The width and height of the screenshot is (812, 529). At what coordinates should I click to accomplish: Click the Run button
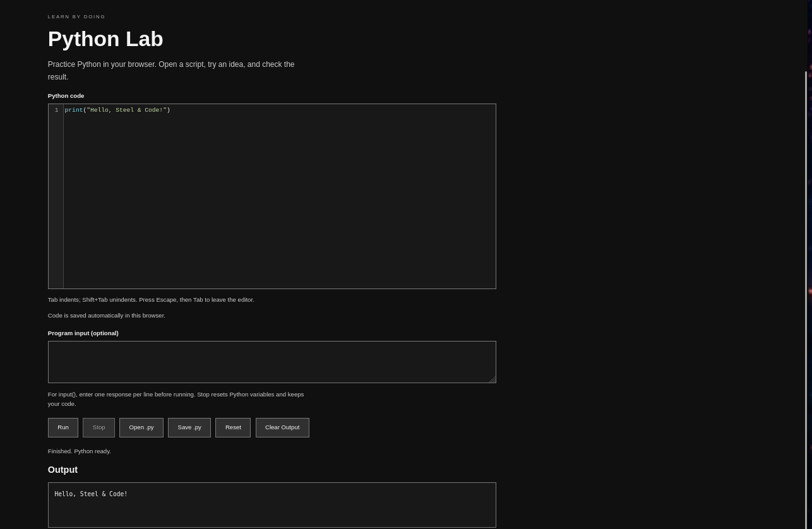click(x=63, y=427)
